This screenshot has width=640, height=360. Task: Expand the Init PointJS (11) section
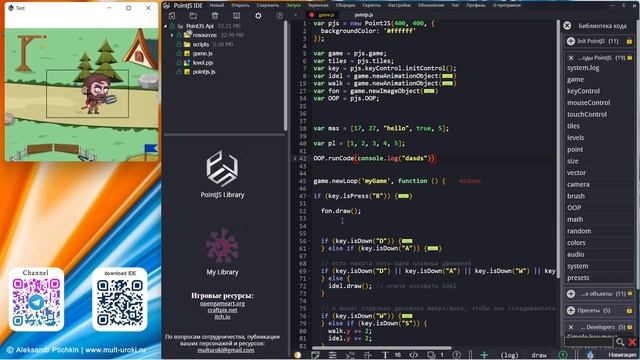click(x=571, y=41)
